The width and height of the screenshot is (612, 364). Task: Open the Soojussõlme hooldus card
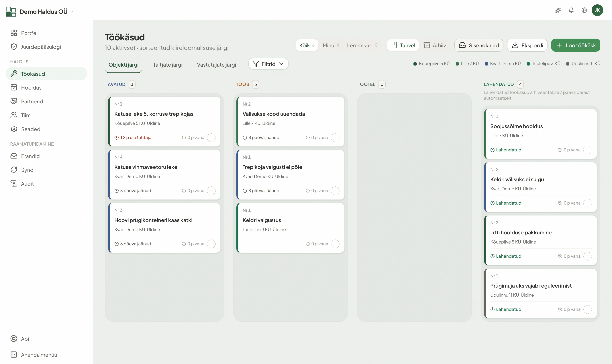(541, 134)
